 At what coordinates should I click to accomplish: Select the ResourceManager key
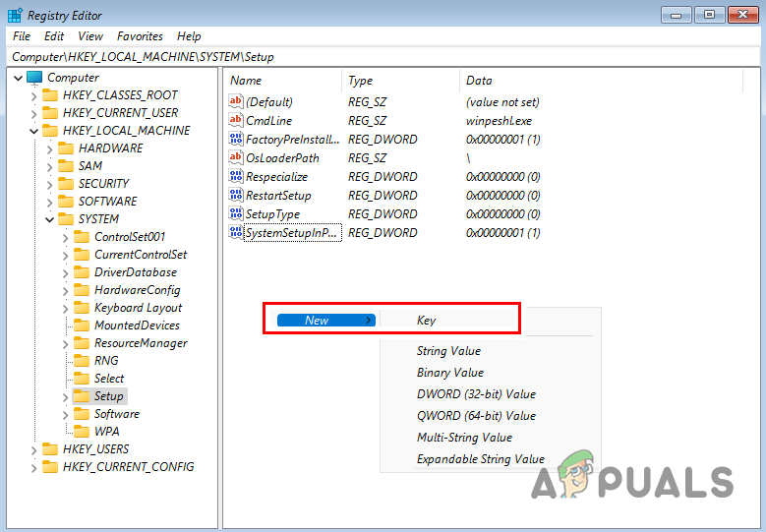[141, 343]
